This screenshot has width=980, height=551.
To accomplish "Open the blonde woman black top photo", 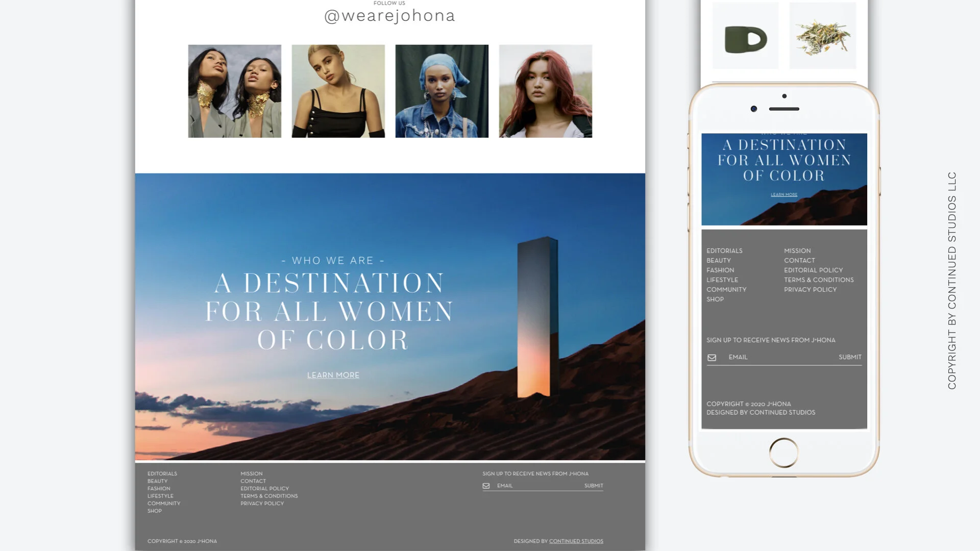I will 338,91.
